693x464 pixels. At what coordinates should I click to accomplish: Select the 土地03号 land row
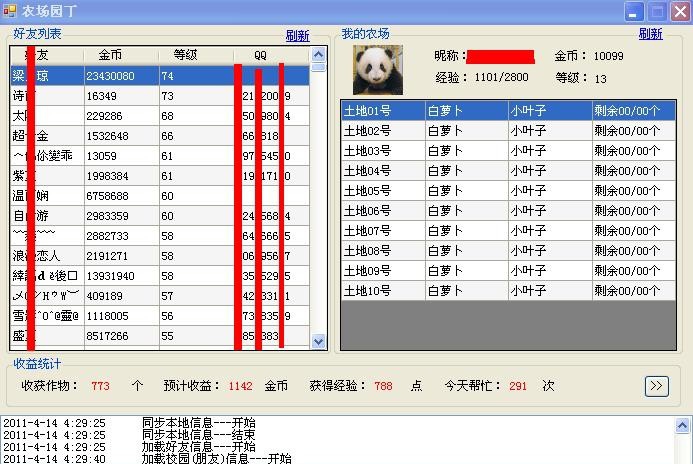pyautogui.click(x=508, y=151)
